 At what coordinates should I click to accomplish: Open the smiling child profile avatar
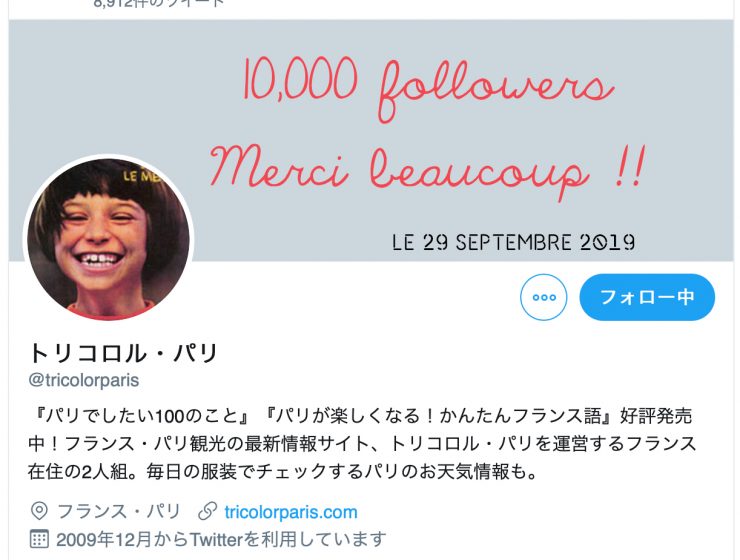coord(109,239)
